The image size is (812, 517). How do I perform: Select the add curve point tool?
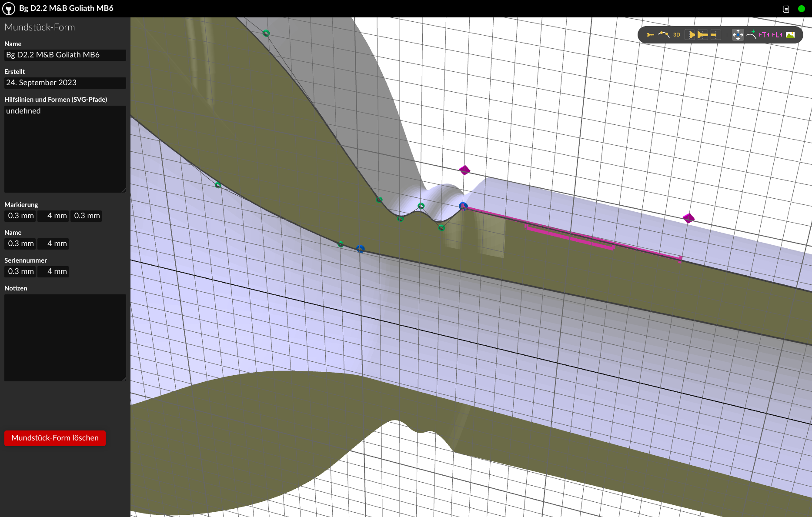(x=751, y=35)
